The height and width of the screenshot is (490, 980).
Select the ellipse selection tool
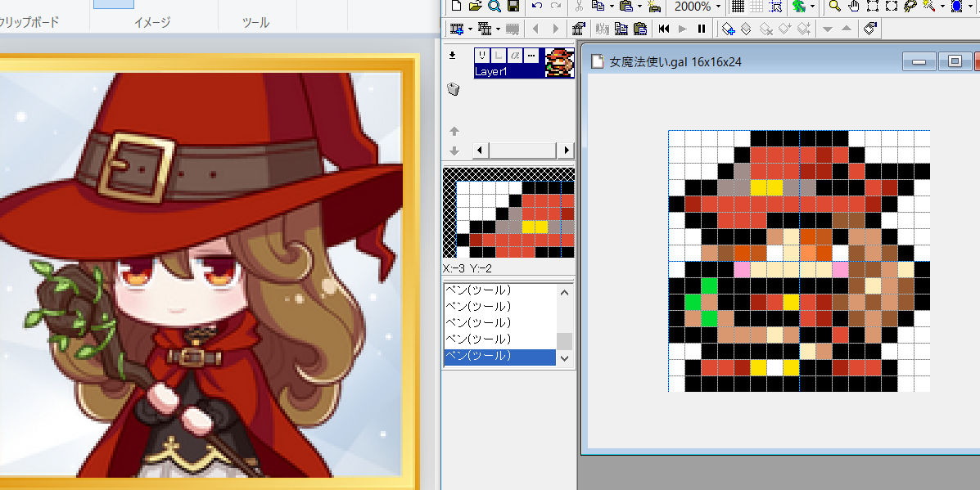[892, 7]
